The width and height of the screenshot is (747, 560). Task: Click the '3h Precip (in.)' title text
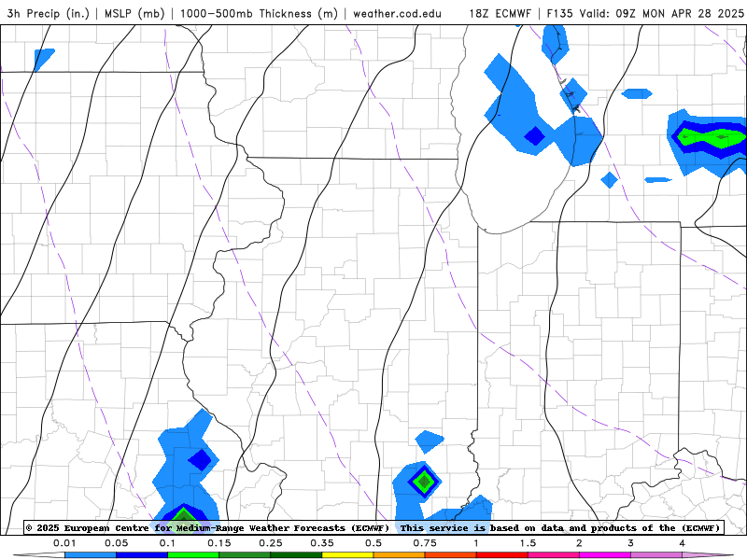tap(49, 13)
